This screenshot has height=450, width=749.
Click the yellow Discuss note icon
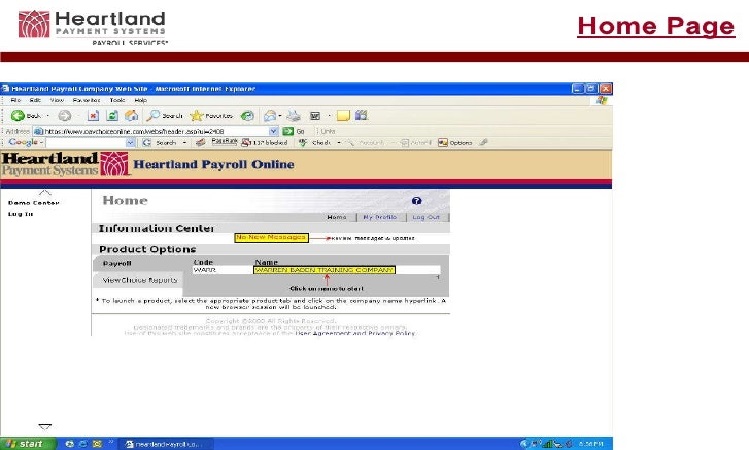343,116
